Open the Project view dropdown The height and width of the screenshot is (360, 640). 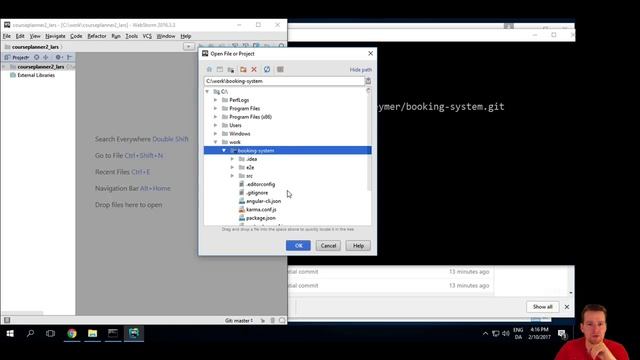(17, 57)
